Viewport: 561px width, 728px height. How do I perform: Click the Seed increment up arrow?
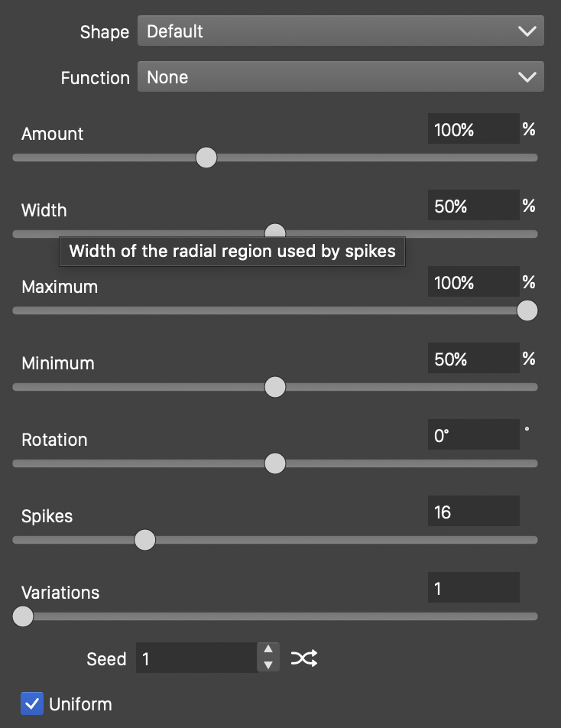click(268, 651)
